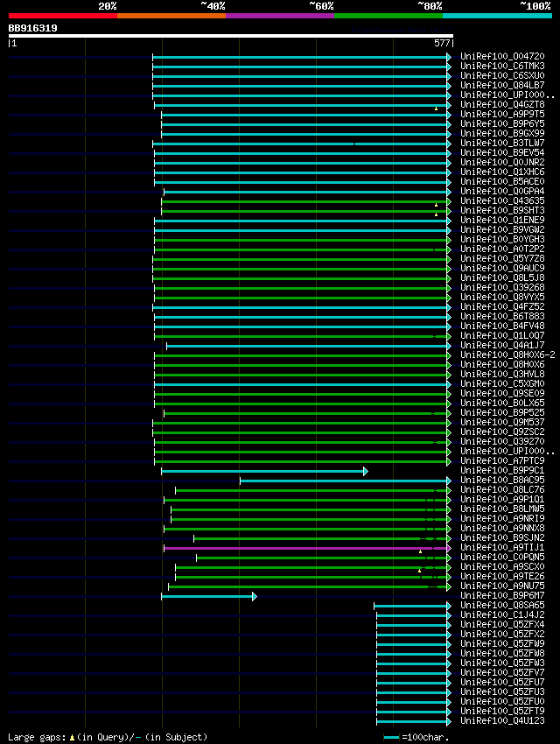Select the UniRef100_Q8H0X6-2 label
Image resolution: width=560 pixels, height=744 pixels.
click(x=507, y=354)
